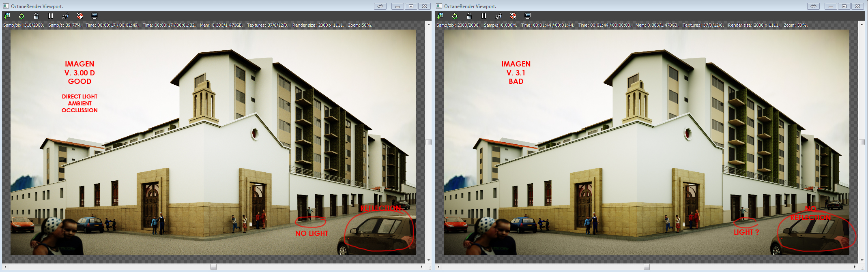Click 'Textures: 37/0/12/0.' in left viewport
The image size is (868, 272).
pyautogui.click(x=268, y=25)
